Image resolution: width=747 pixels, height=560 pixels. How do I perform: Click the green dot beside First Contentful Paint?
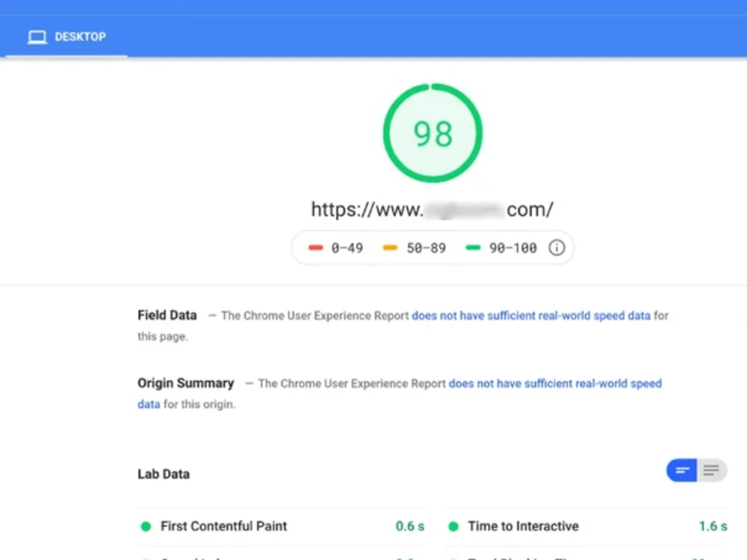(x=146, y=526)
